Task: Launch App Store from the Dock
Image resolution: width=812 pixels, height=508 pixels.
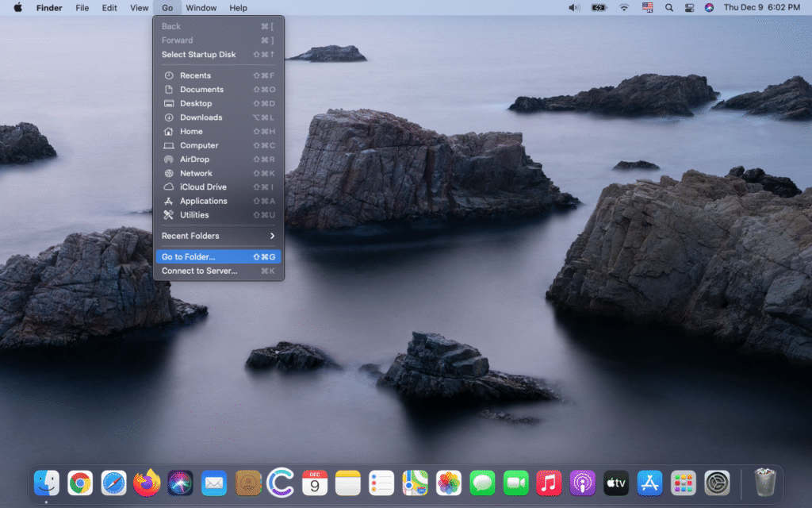Action: 649,483
